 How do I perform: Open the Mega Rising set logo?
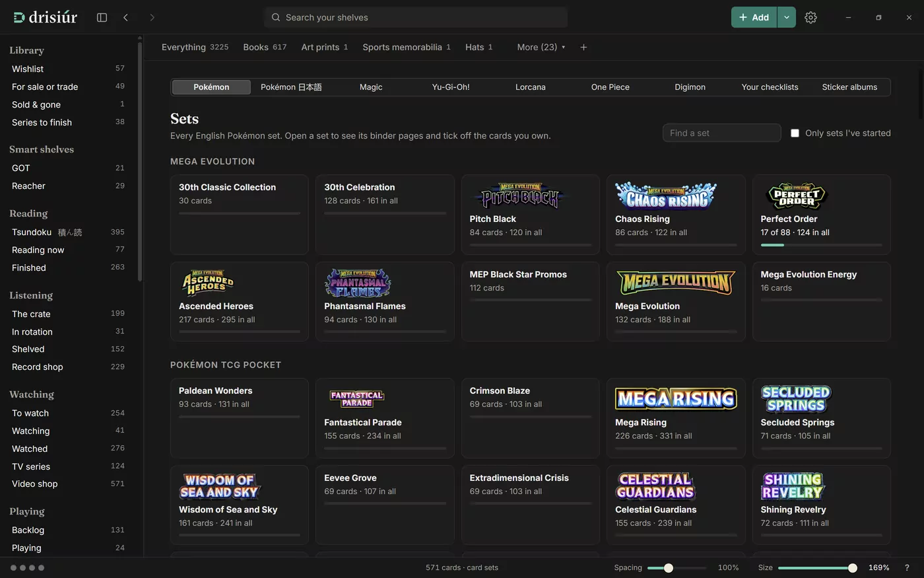tap(676, 399)
